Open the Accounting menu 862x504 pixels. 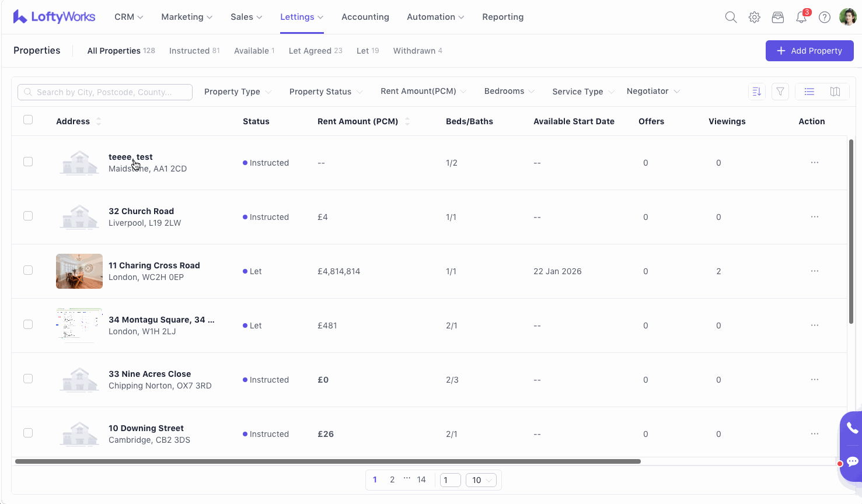pyautogui.click(x=365, y=17)
